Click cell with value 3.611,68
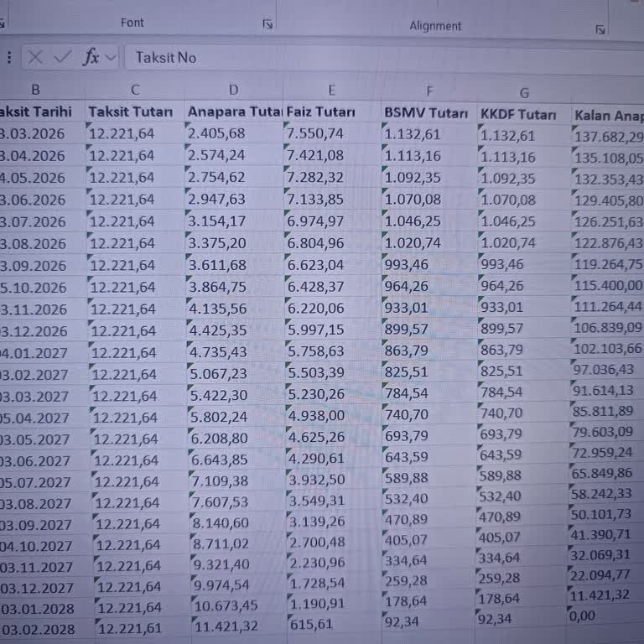644x644 pixels. (x=235, y=265)
